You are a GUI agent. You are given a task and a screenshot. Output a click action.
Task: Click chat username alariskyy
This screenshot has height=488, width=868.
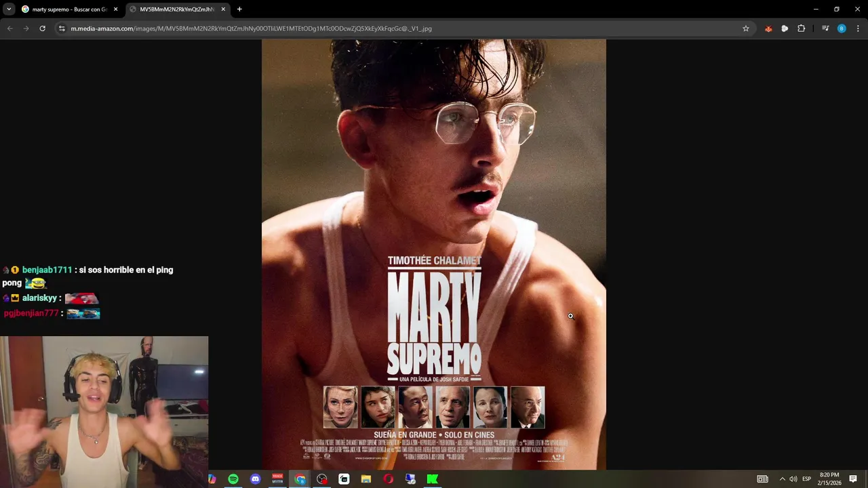[39, 298]
